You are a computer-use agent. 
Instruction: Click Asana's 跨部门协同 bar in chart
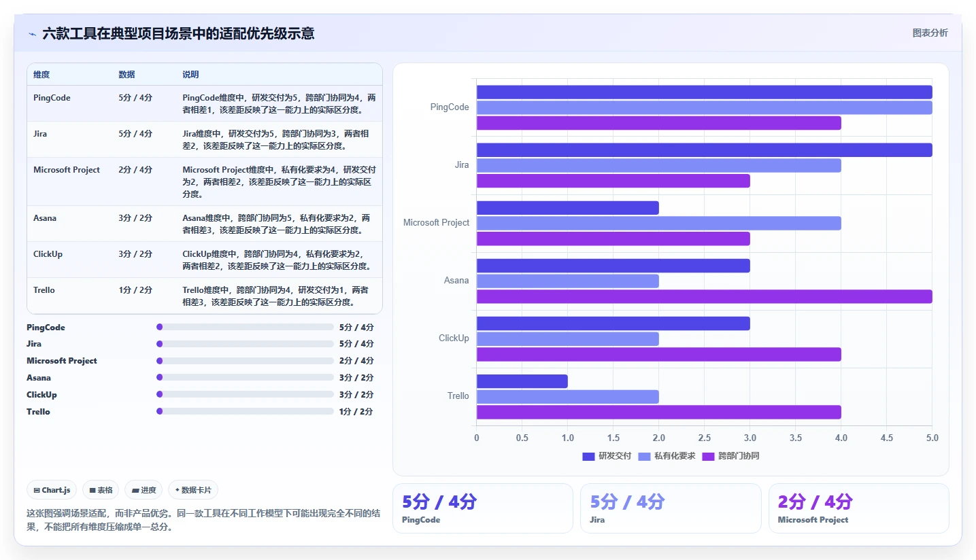click(704, 296)
